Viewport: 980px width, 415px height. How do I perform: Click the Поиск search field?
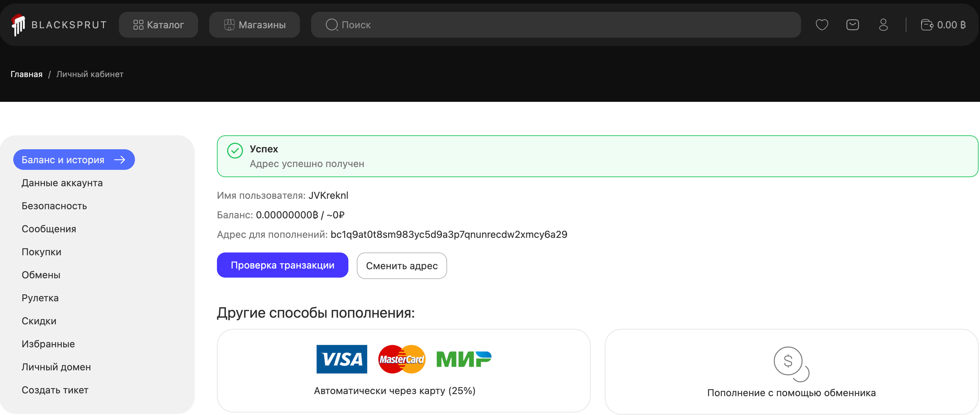[556, 25]
